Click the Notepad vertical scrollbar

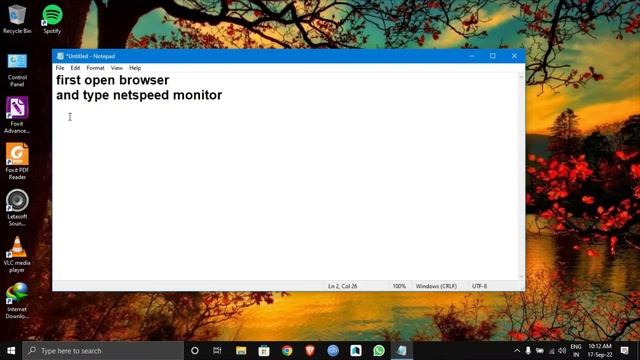(521, 176)
